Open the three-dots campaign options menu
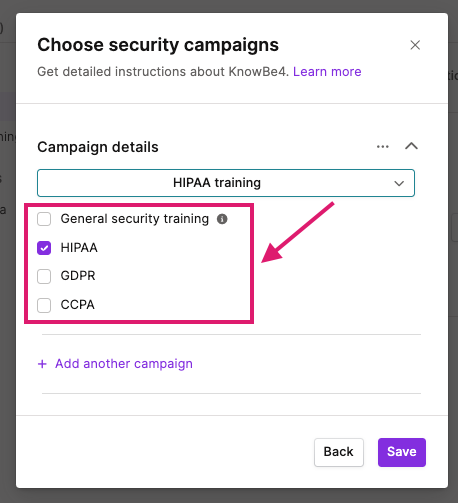 [383, 147]
